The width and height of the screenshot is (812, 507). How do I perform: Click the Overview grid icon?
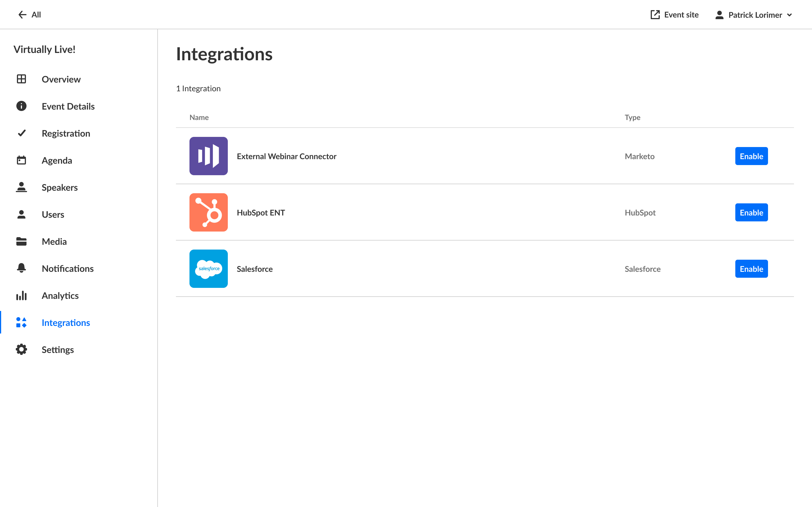21,79
